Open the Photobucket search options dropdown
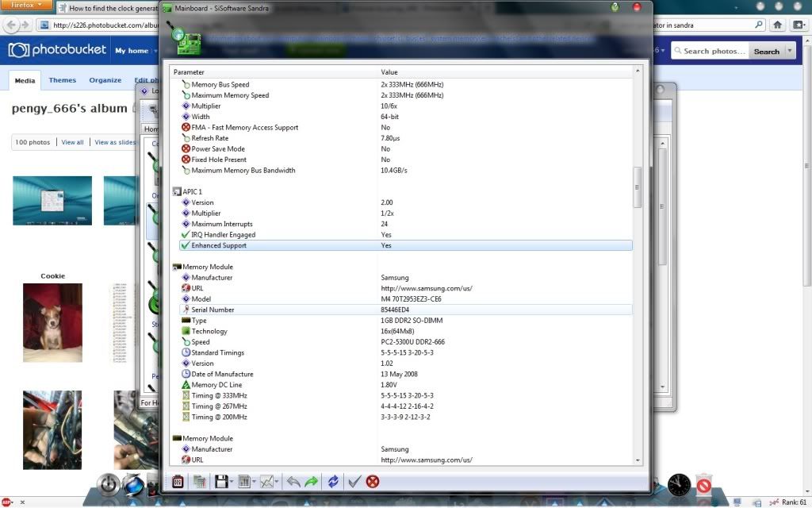The image size is (812, 508). [790, 51]
